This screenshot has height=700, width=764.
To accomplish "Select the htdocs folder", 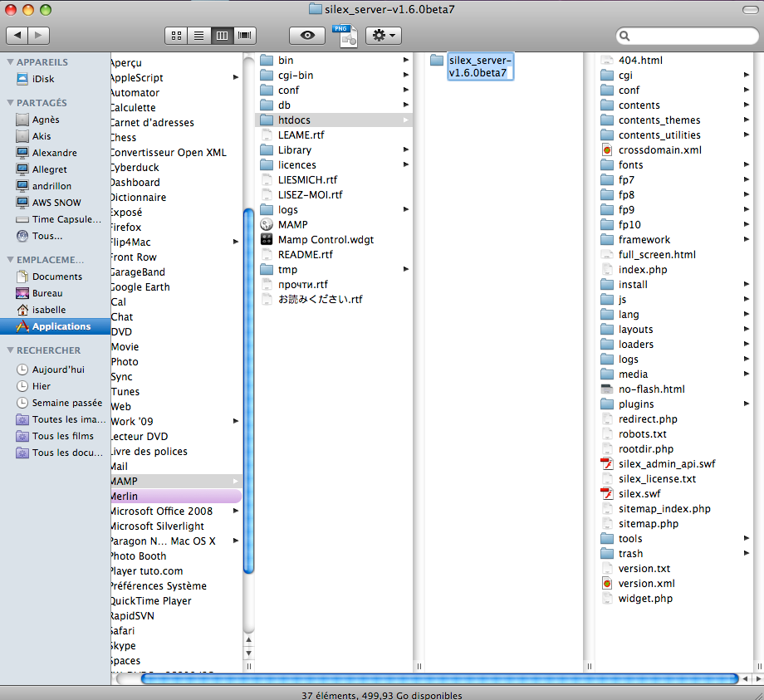I will coord(334,120).
